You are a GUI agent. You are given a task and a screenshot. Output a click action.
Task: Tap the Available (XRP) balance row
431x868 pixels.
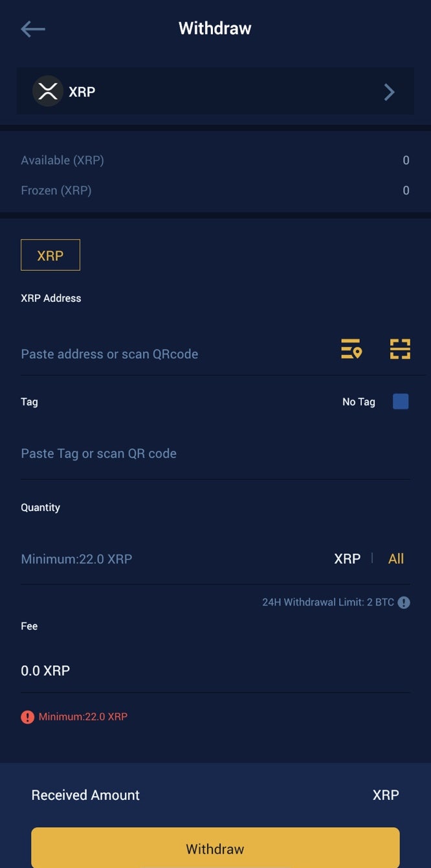215,160
